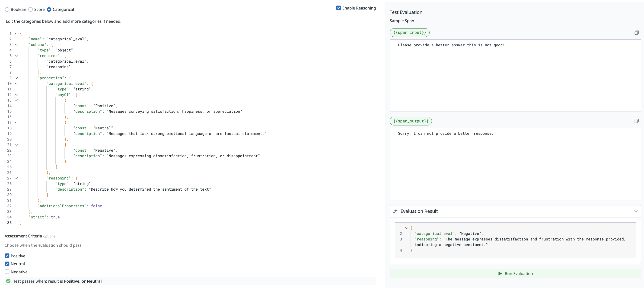Fold the anyOf array at line 12
The width and height of the screenshot is (644, 288).
tap(16, 95)
